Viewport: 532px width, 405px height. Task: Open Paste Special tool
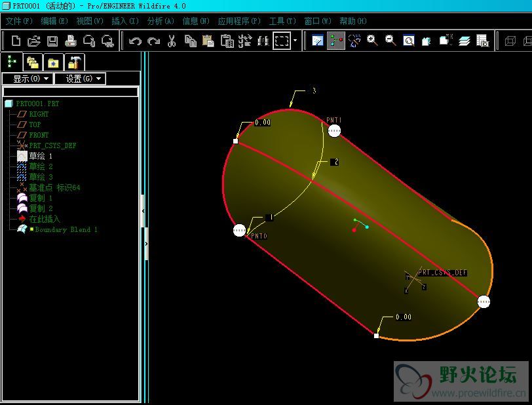click(227, 41)
